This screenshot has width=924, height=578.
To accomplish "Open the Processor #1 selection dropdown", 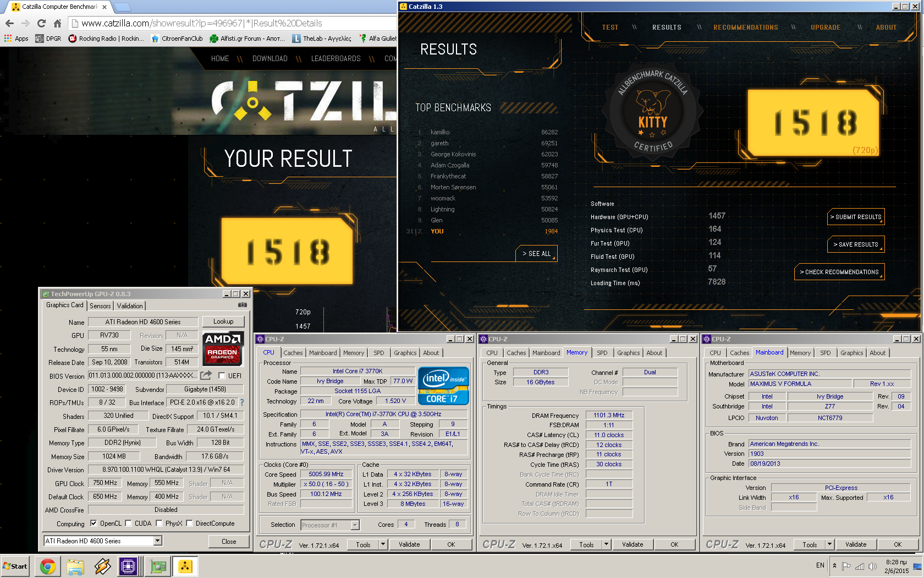I will tap(355, 525).
